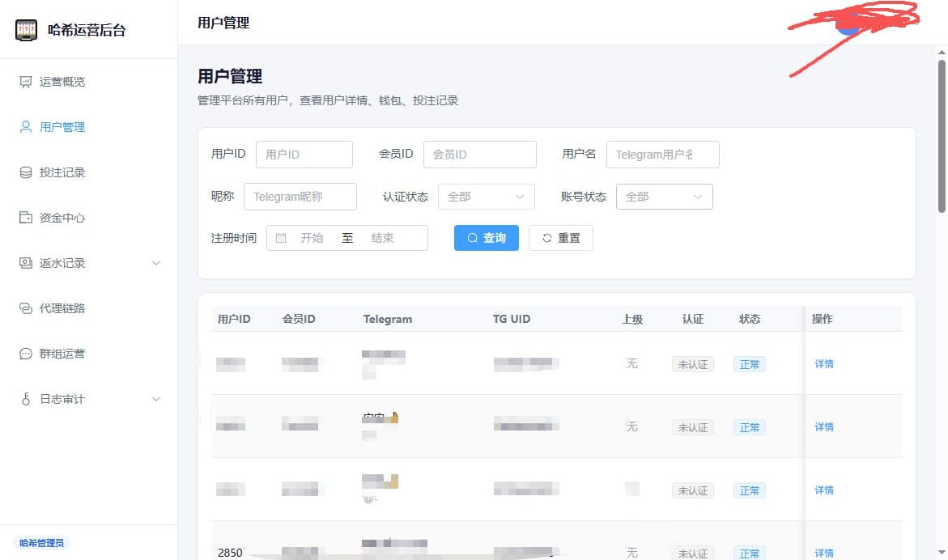Go to 投注记录 page
Viewport: 948px width, 560px height.
(89, 172)
